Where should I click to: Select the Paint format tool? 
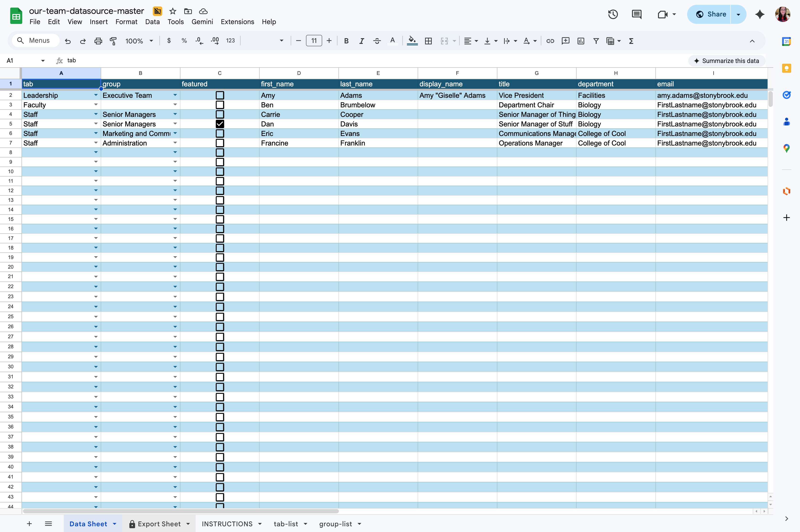pyautogui.click(x=113, y=41)
